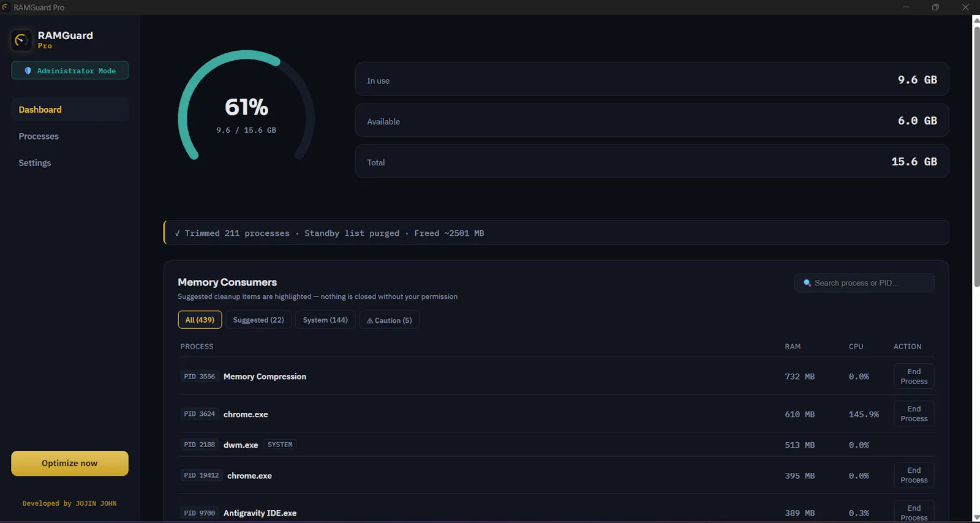The width and height of the screenshot is (980, 523).
Task: Click the 9.6 / 15.6 GB gauge label
Action: pos(246,130)
